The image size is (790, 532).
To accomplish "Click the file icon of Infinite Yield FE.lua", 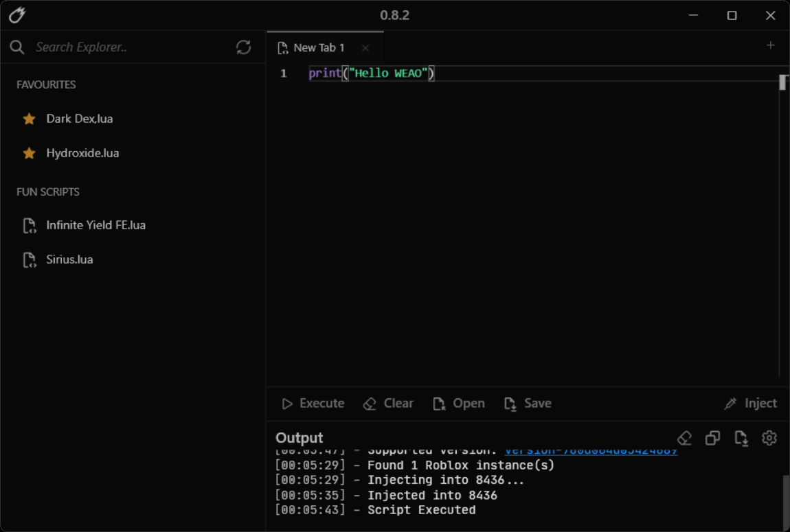I will [x=30, y=225].
